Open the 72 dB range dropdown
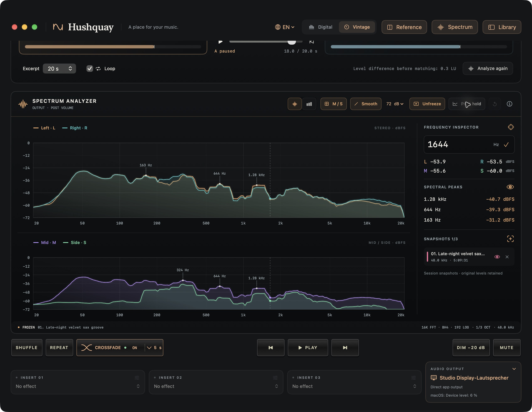Screen dimensions: 532x412 (395, 104)
